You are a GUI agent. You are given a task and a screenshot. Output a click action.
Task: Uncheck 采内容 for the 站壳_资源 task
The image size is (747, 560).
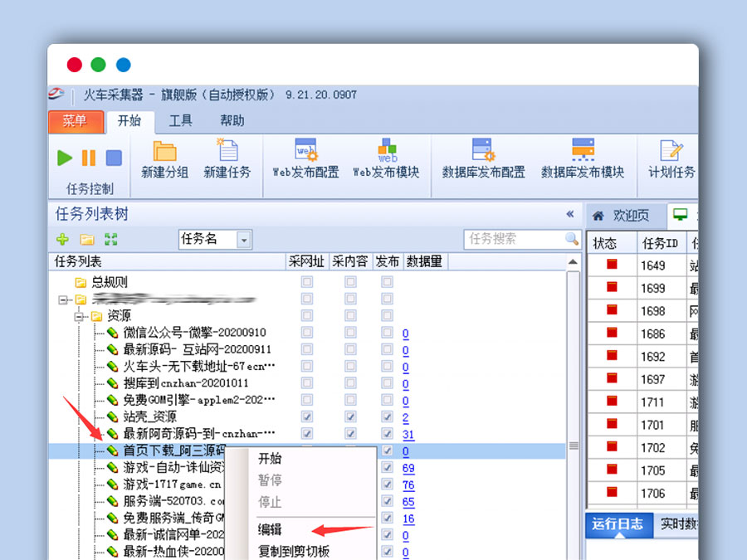[x=349, y=417]
